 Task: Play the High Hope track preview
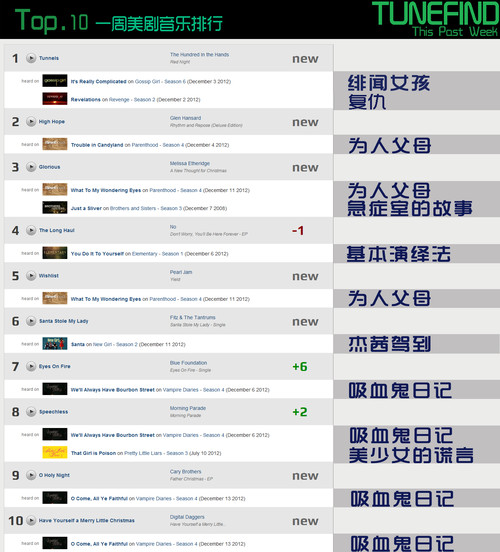[31, 121]
